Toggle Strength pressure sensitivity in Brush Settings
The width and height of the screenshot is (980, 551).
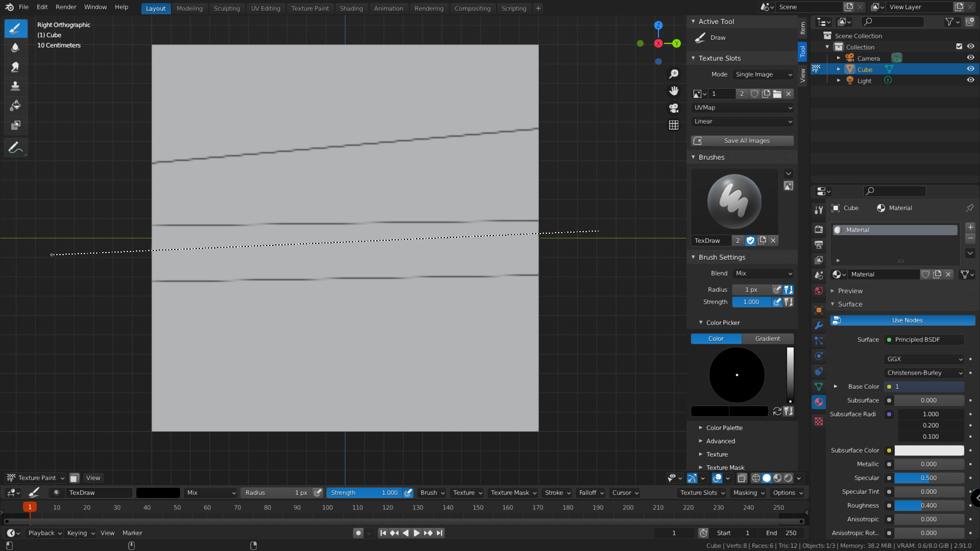(777, 302)
